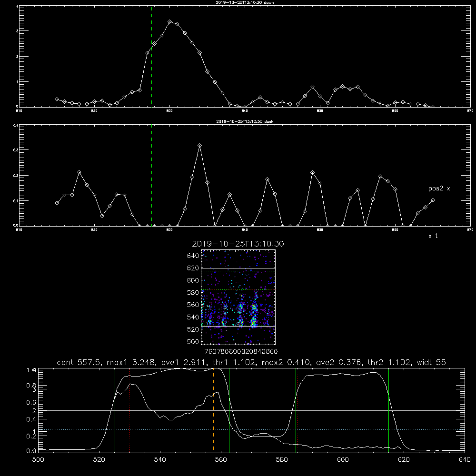
Task: Click the second green dashed line in dusk plot
Action: 263,175
